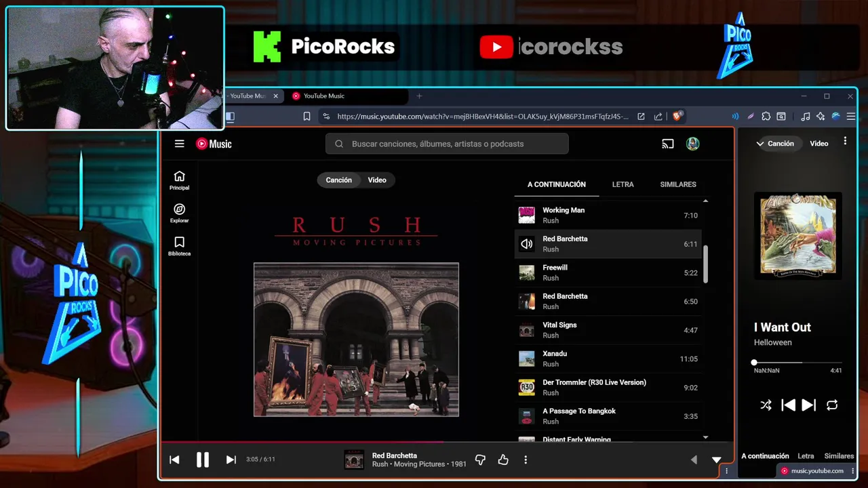Click the browser address bar URL
This screenshot has height=488, width=868.
click(x=482, y=117)
